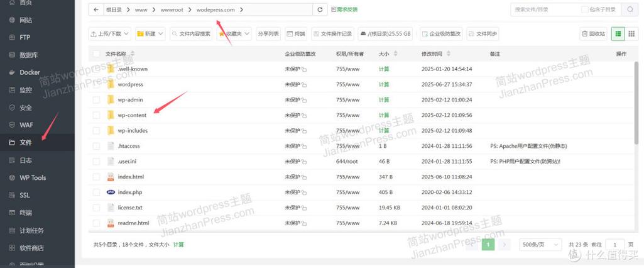
Task: Open the wp-content folder
Action: click(x=132, y=115)
